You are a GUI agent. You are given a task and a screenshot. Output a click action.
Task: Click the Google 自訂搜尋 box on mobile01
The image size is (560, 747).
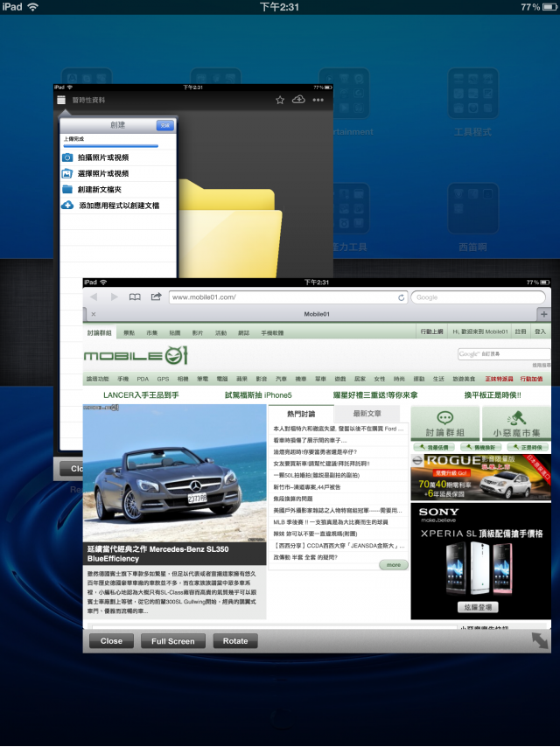[x=504, y=354]
